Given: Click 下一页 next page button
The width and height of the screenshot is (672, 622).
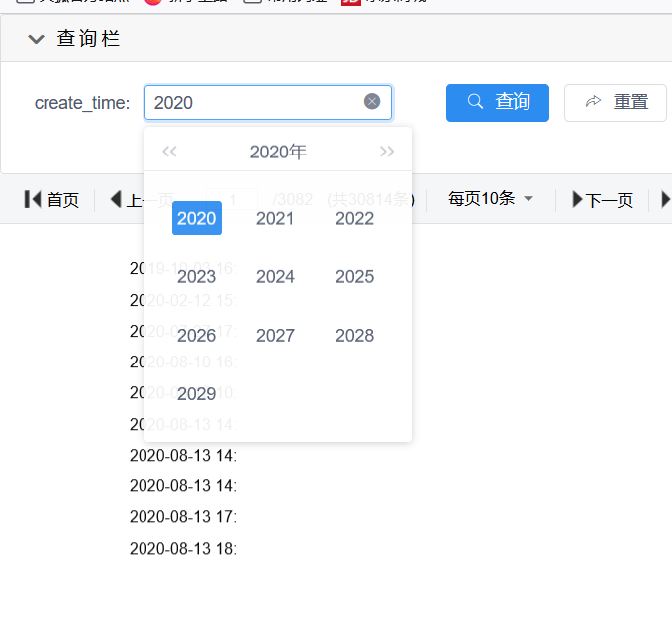Looking at the screenshot, I should click(x=603, y=200).
